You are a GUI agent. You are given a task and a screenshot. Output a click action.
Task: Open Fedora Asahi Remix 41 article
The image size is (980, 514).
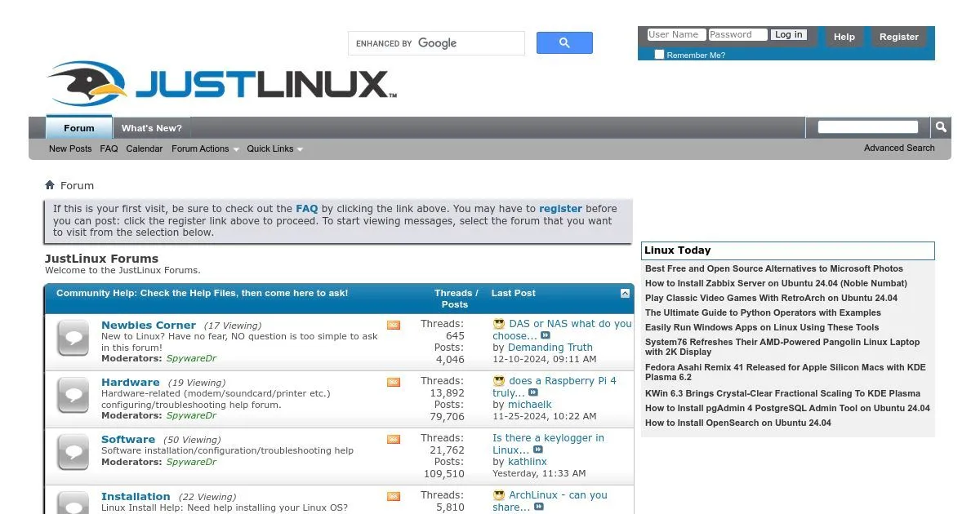pyautogui.click(x=786, y=372)
